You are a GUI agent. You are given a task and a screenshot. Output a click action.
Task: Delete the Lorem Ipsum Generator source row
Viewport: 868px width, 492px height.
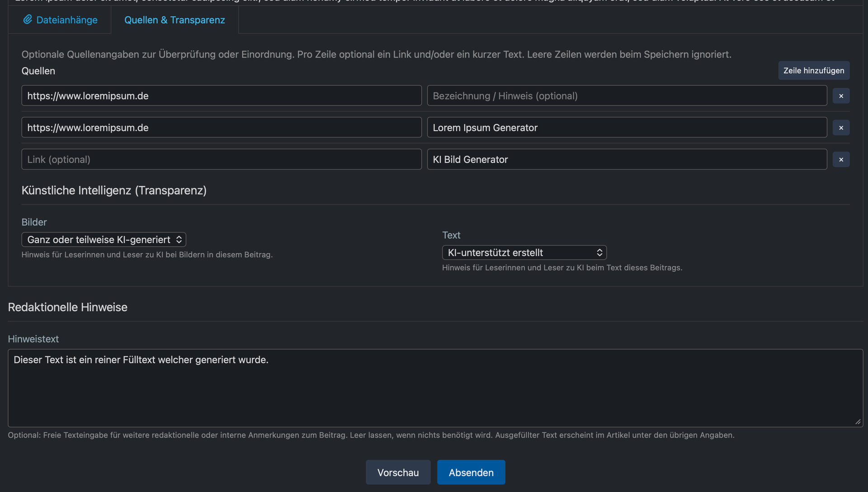click(841, 128)
